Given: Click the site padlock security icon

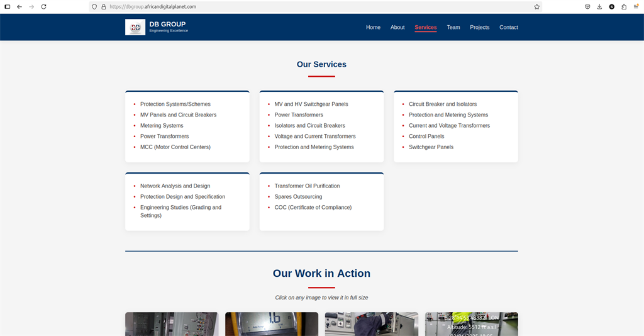Looking at the screenshot, I should point(103,6).
